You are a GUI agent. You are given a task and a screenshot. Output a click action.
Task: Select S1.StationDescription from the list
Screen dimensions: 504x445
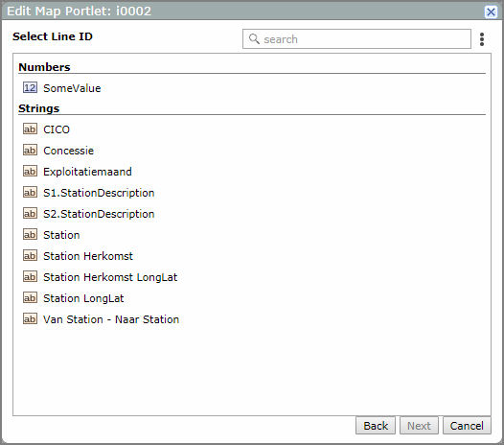pos(99,193)
